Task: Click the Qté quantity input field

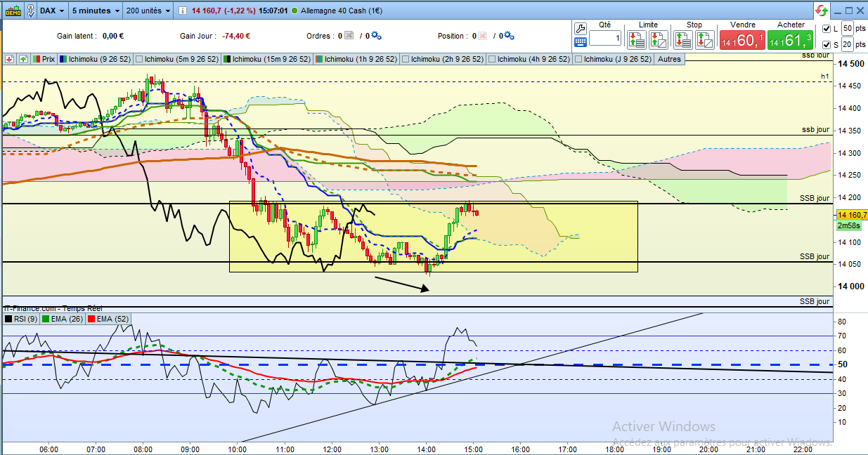Action: point(605,39)
